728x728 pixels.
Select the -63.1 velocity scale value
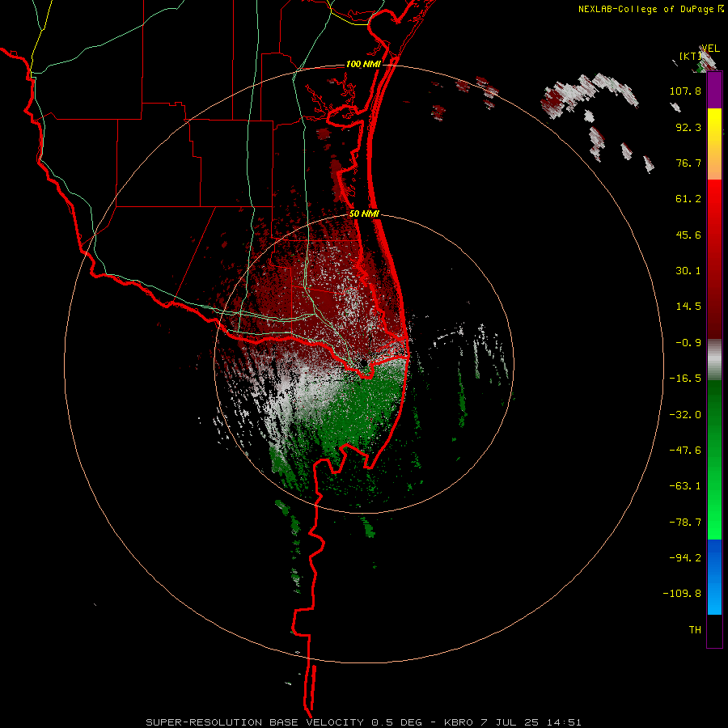[685, 486]
